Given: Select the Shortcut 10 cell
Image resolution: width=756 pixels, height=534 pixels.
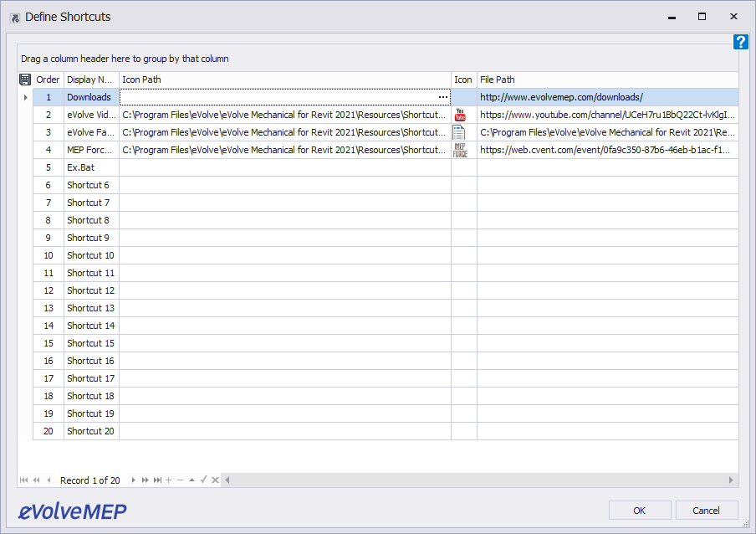Looking at the screenshot, I should (x=91, y=255).
